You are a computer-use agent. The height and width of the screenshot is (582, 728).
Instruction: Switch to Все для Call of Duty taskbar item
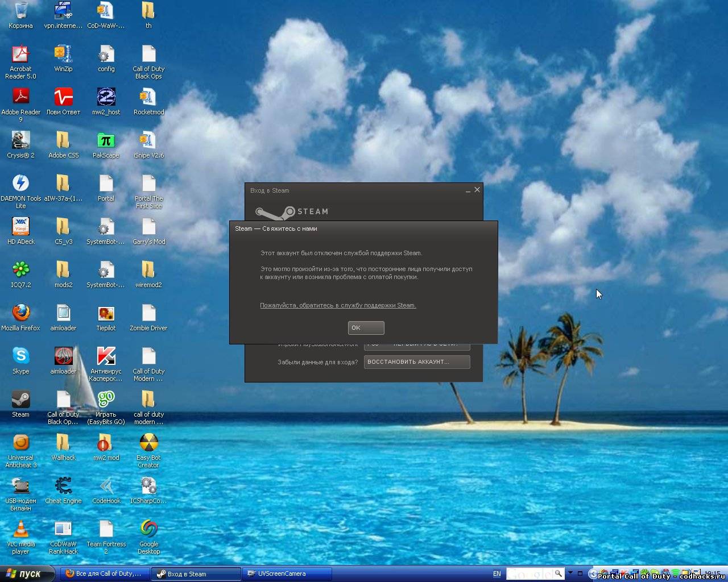[x=105, y=573]
